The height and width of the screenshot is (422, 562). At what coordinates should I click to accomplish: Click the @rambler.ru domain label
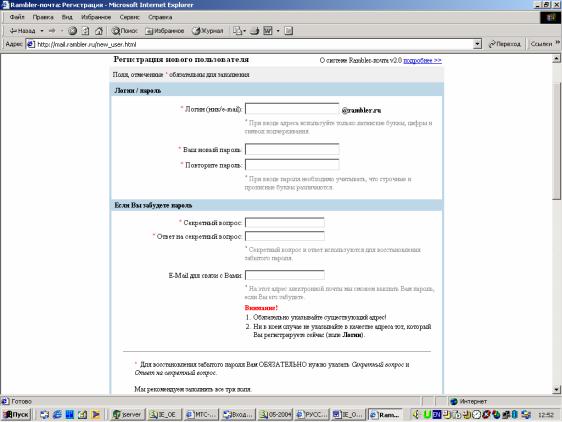pyautogui.click(x=361, y=110)
